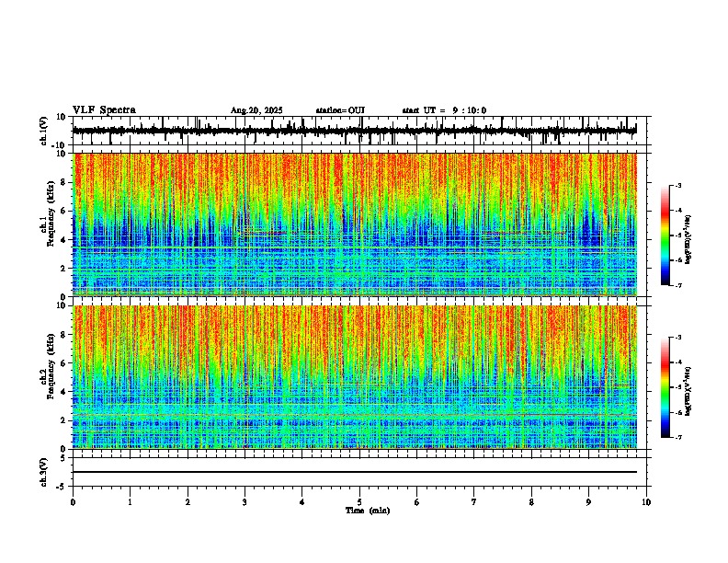
Task: Click the 'VLF Spectra' title text
Action: [104, 110]
